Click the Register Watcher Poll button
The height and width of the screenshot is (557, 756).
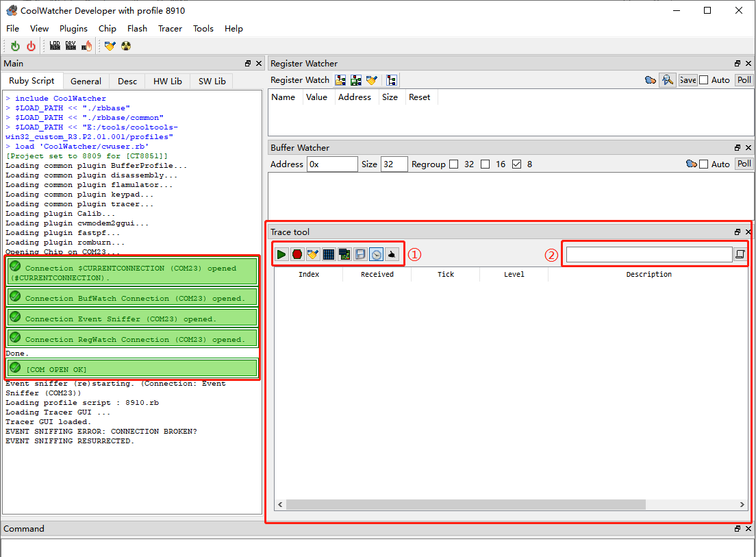point(744,80)
